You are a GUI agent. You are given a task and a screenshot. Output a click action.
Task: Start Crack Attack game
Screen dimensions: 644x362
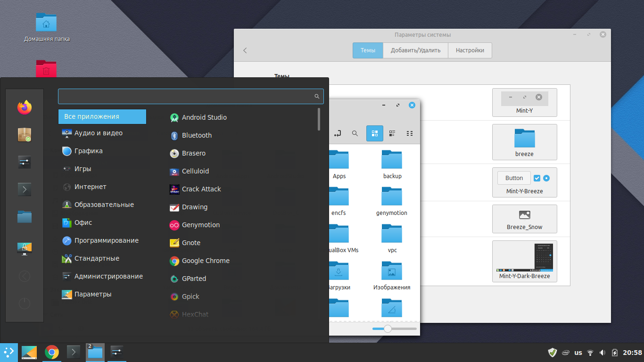pyautogui.click(x=195, y=189)
